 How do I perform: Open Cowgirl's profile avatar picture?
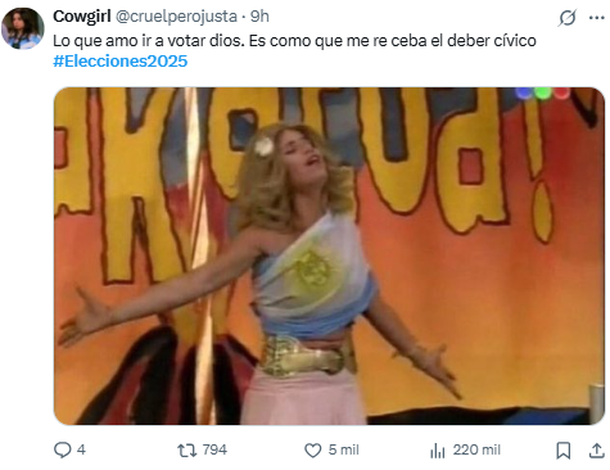23,28
